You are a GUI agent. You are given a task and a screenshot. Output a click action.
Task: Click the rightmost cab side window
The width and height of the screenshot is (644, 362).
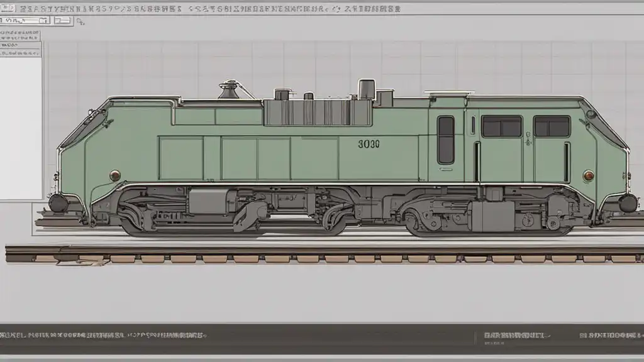(552, 126)
